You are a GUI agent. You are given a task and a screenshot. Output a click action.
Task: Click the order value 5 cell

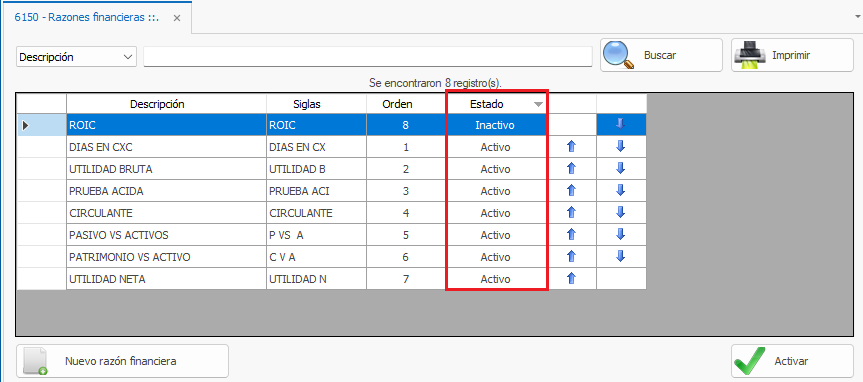[406, 234]
